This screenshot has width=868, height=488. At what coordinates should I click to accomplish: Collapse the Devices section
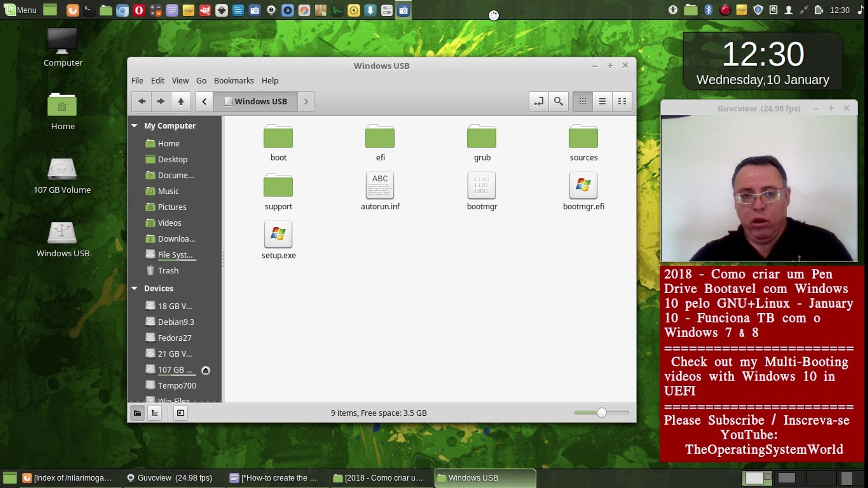(135, 288)
